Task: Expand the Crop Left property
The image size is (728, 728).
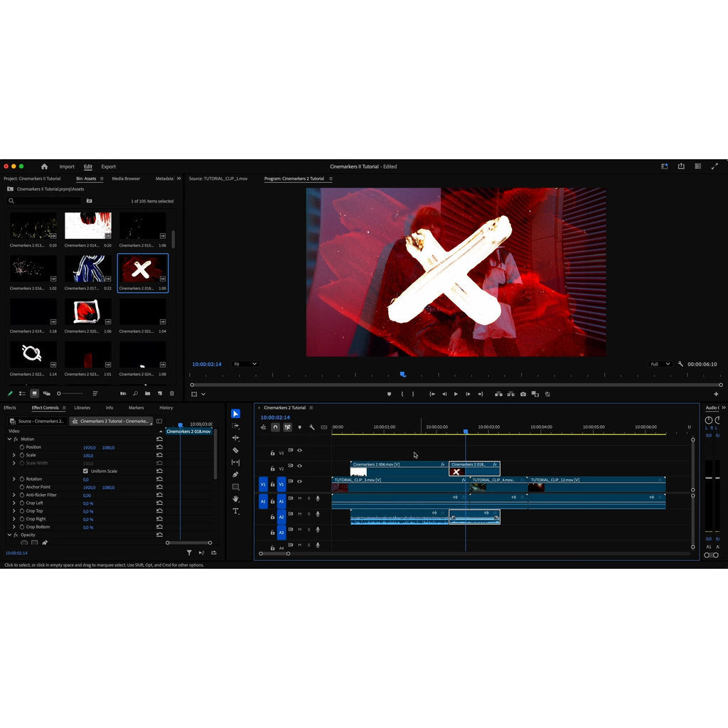Action: click(x=14, y=503)
